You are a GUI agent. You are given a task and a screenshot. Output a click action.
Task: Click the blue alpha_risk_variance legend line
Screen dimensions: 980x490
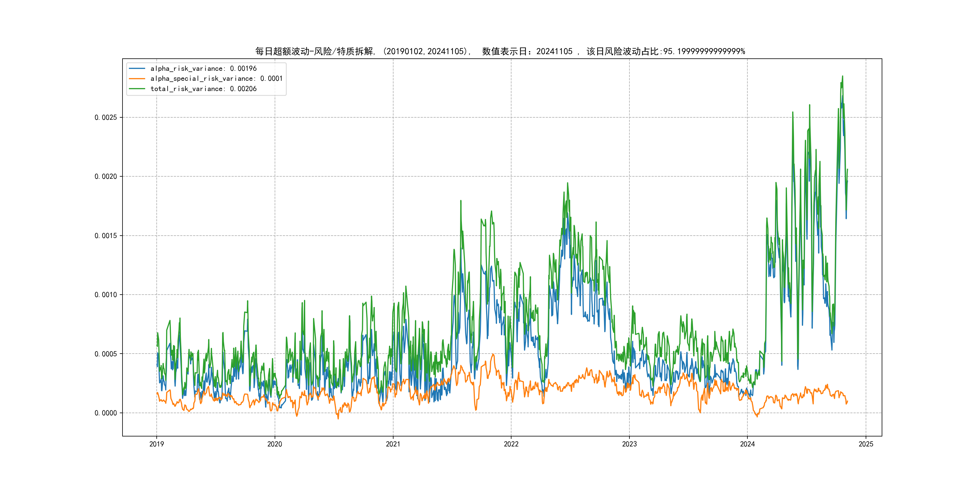(x=137, y=68)
